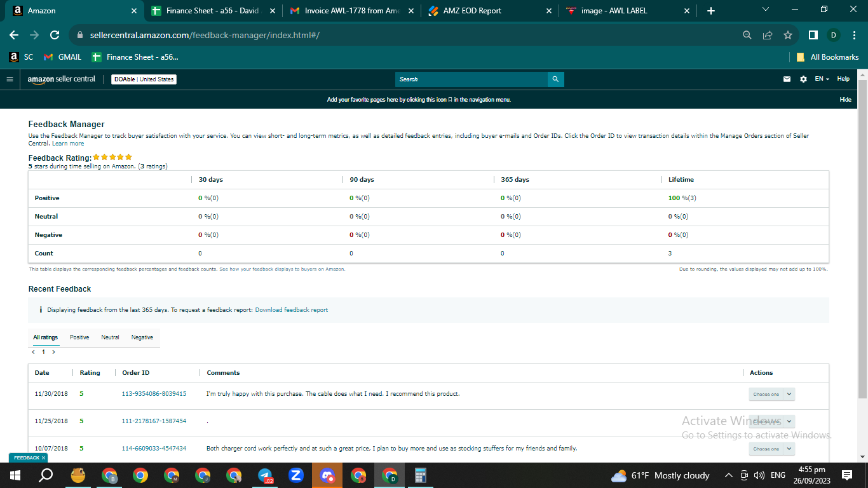Click the browser address bar URL
868x488 pixels.
coord(205,35)
